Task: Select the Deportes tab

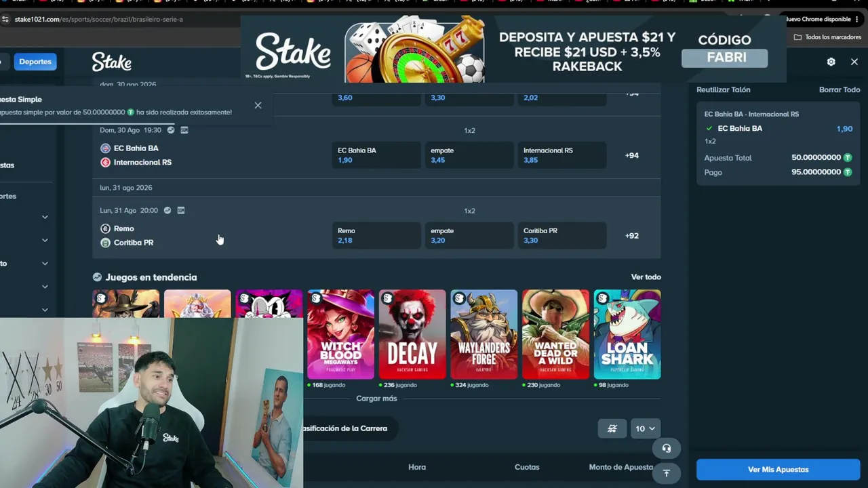Action: tap(35, 62)
